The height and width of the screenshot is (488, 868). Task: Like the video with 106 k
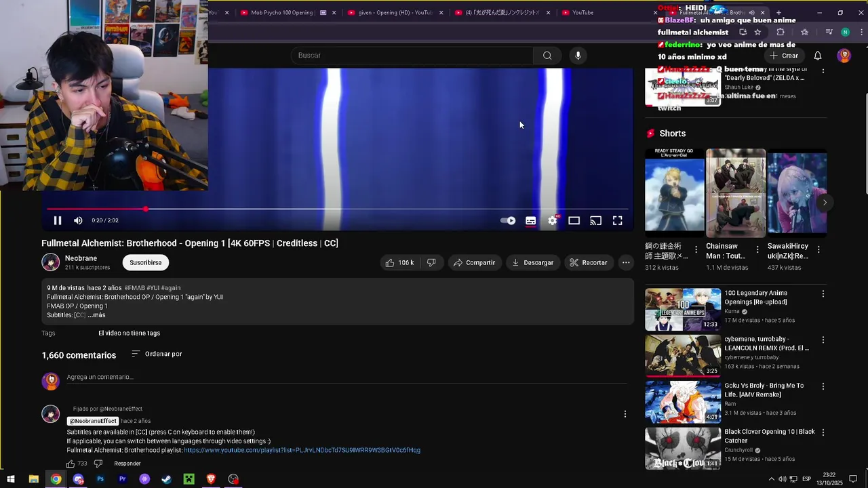pos(400,262)
